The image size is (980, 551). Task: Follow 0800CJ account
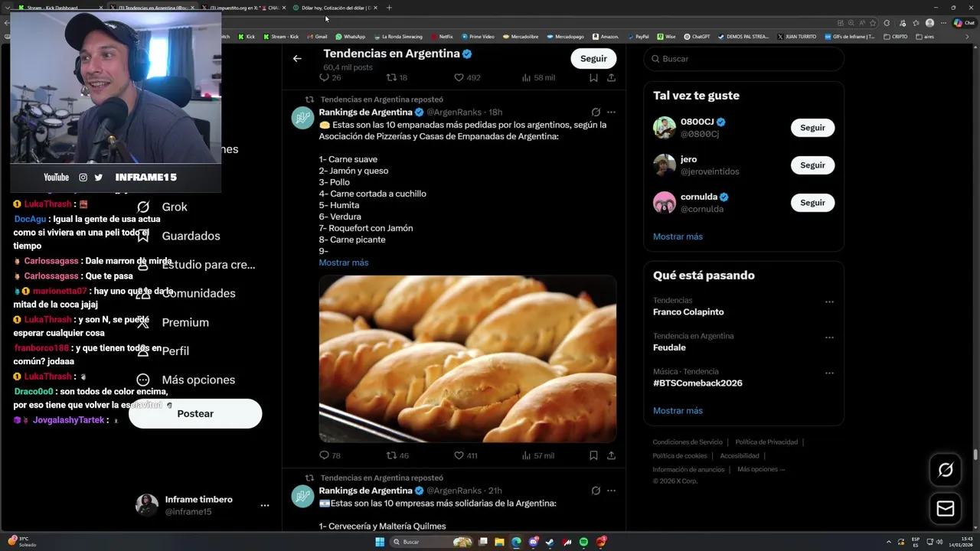(x=812, y=128)
